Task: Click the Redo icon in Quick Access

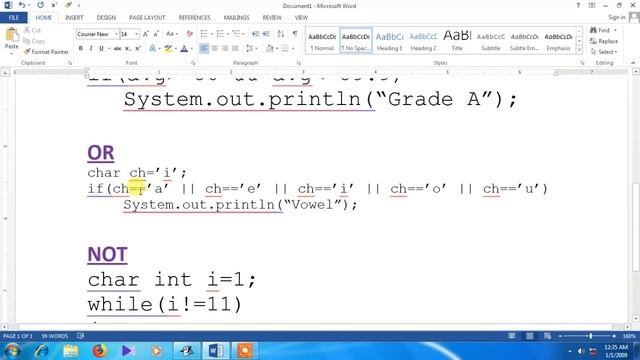Action: click(x=40, y=5)
